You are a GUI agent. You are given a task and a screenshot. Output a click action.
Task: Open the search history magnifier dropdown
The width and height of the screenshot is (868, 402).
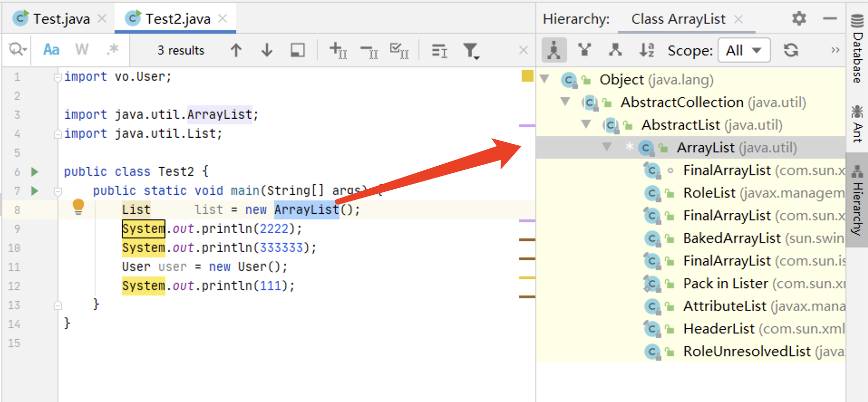tap(17, 50)
